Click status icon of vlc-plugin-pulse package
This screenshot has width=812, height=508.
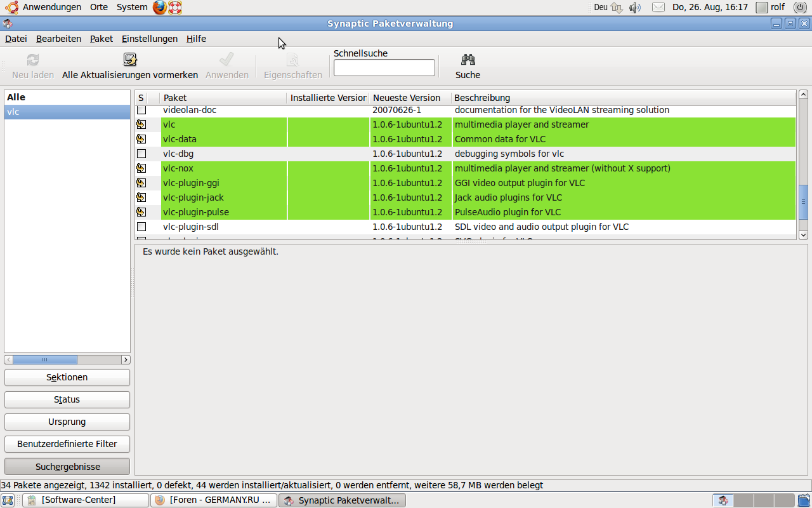point(141,212)
